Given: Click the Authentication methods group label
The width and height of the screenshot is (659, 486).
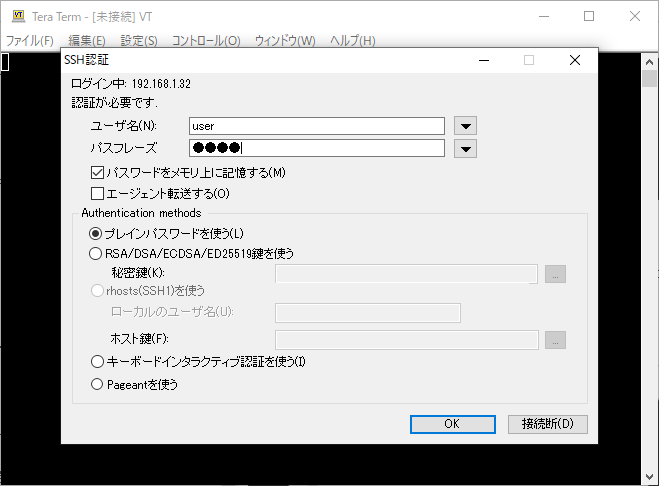Looking at the screenshot, I should (x=141, y=213).
